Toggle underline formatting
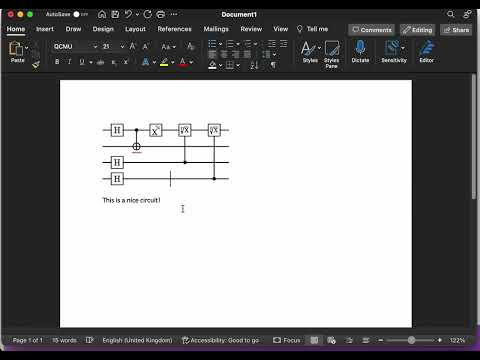 click(82, 62)
